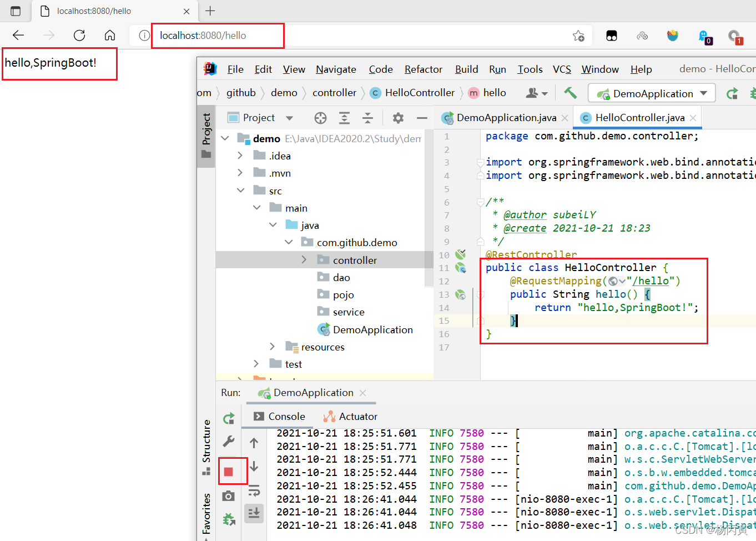Viewport: 756px width, 541px height.
Task: Rerun DemoApplication from the main toolbar
Action: coord(732,93)
